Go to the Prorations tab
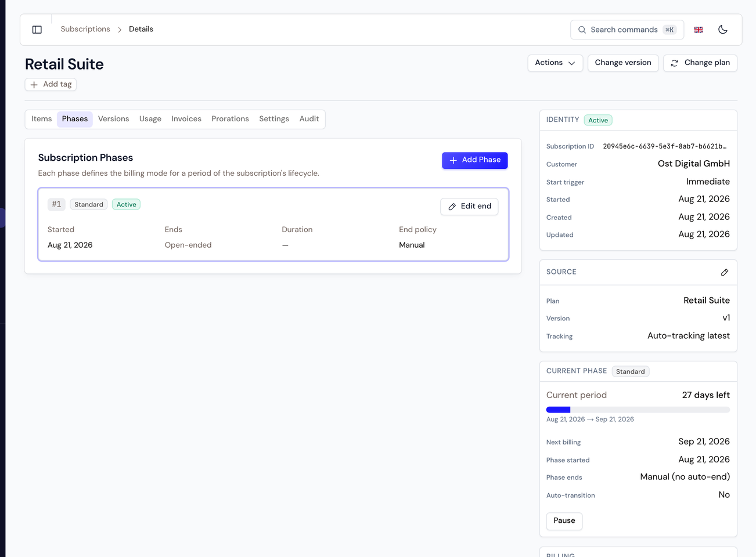 [x=230, y=119]
